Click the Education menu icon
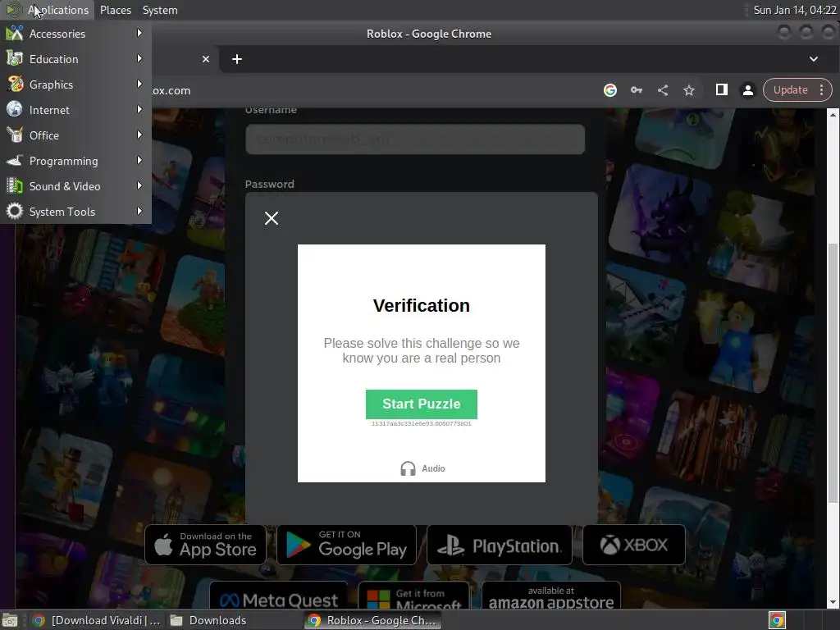 click(15, 59)
